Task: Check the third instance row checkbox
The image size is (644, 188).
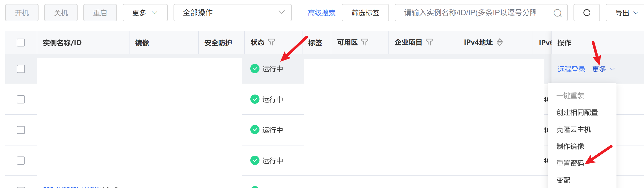Action: 21,130
